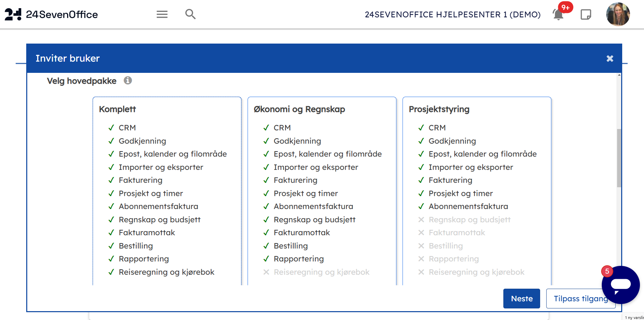This screenshot has width=644, height=320.
Task: Open the sticky notes icon
Action: click(x=586, y=15)
